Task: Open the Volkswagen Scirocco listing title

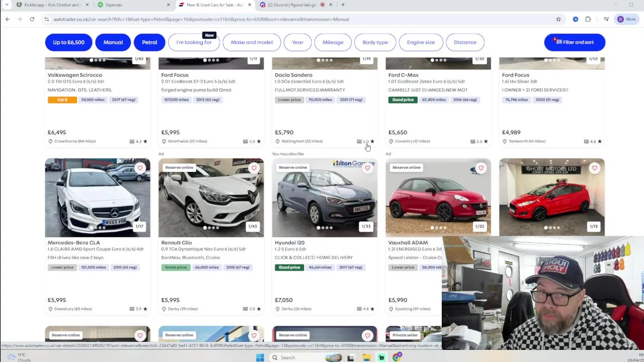Action: click(x=75, y=75)
